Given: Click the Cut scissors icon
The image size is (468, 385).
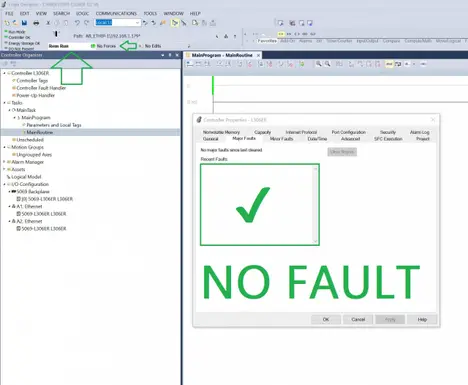Looking at the screenshot, I should click(48, 23).
